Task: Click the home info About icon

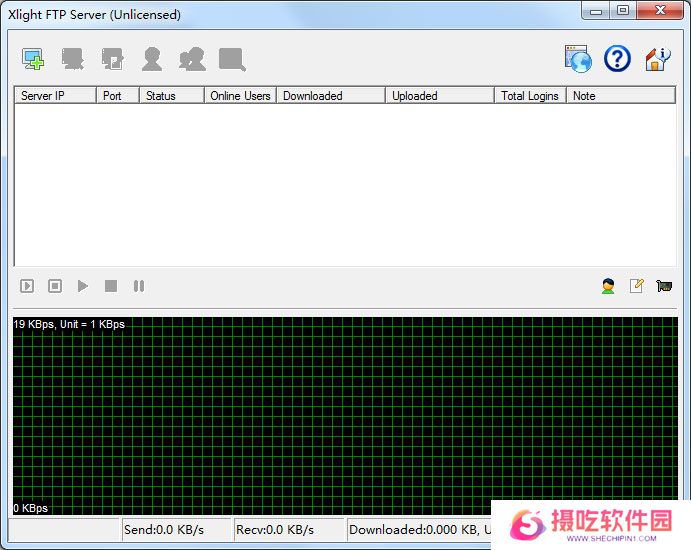Action: [x=657, y=59]
